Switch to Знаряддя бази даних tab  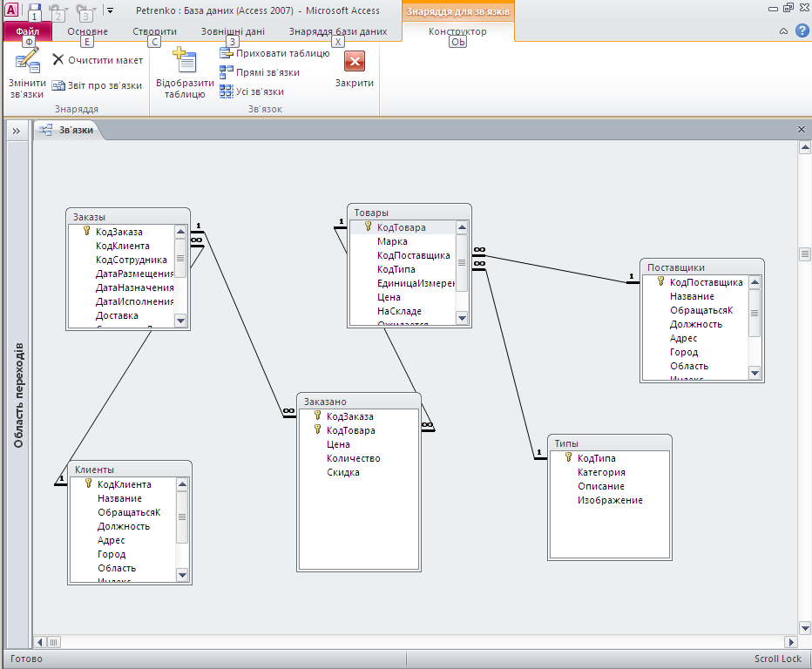pos(337,31)
